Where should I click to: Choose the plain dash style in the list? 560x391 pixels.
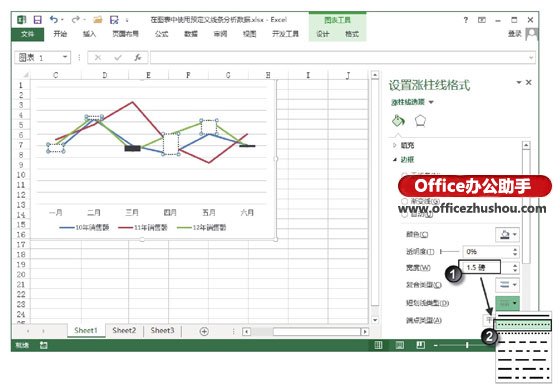[523, 342]
